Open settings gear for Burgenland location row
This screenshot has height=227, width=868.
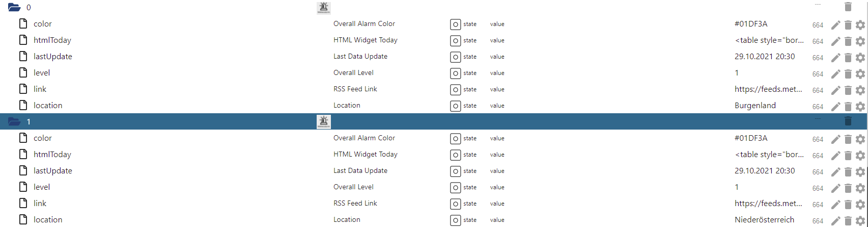tap(860, 107)
